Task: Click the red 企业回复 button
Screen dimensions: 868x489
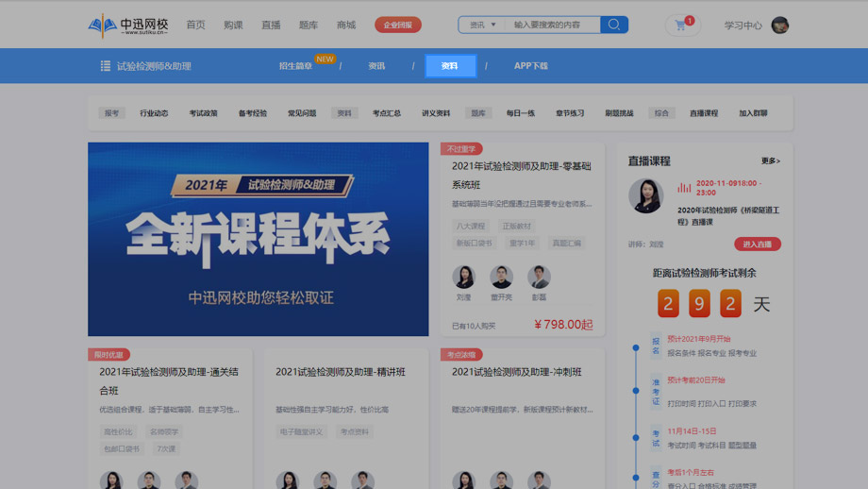Action: click(398, 25)
